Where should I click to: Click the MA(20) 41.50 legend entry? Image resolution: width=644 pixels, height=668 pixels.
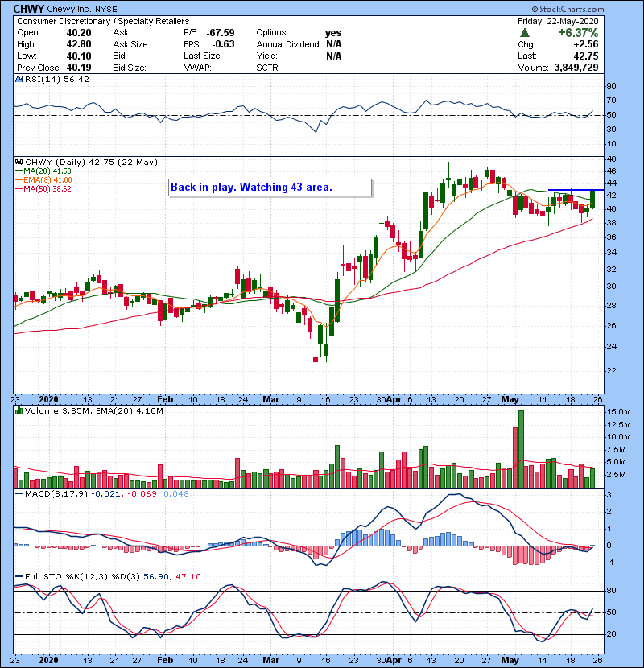[x=43, y=171]
